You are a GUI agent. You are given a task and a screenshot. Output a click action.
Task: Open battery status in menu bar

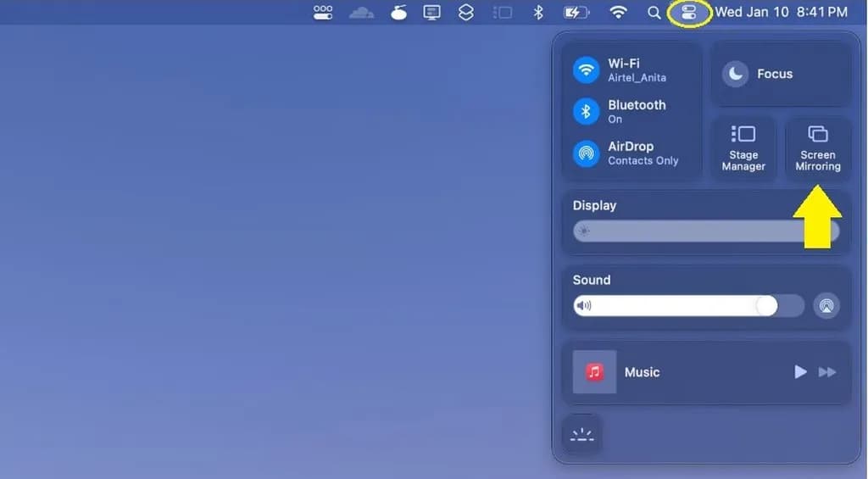(x=576, y=13)
